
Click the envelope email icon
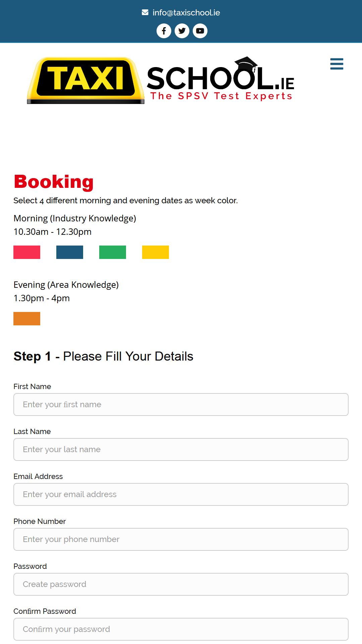tap(145, 12)
